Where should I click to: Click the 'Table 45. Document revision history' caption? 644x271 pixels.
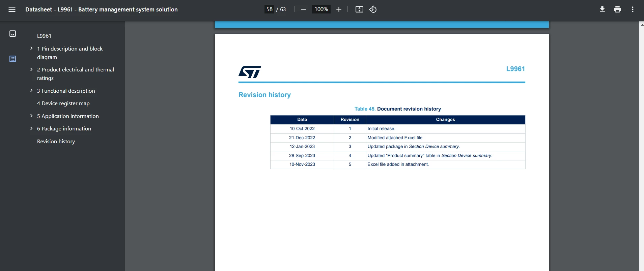[x=398, y=109]
